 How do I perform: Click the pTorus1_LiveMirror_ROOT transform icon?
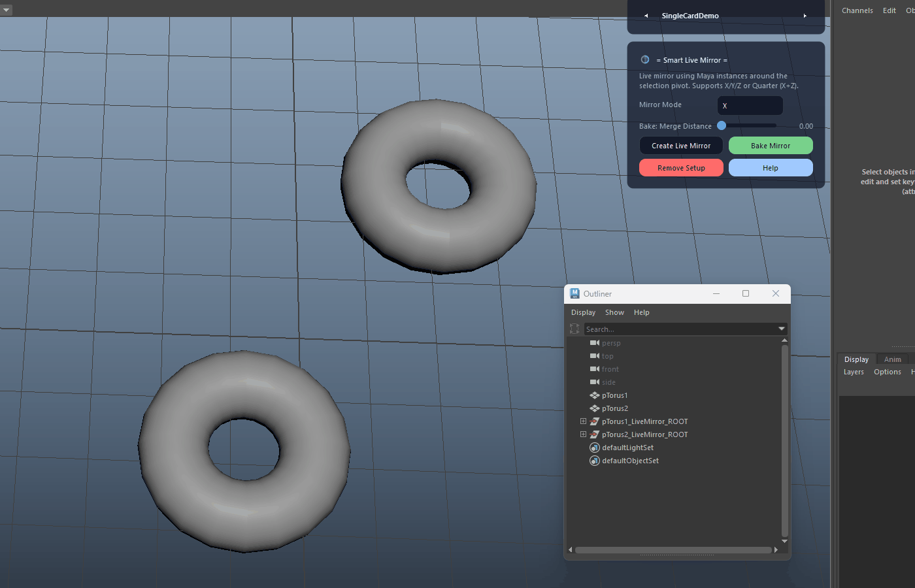(595, 421)
